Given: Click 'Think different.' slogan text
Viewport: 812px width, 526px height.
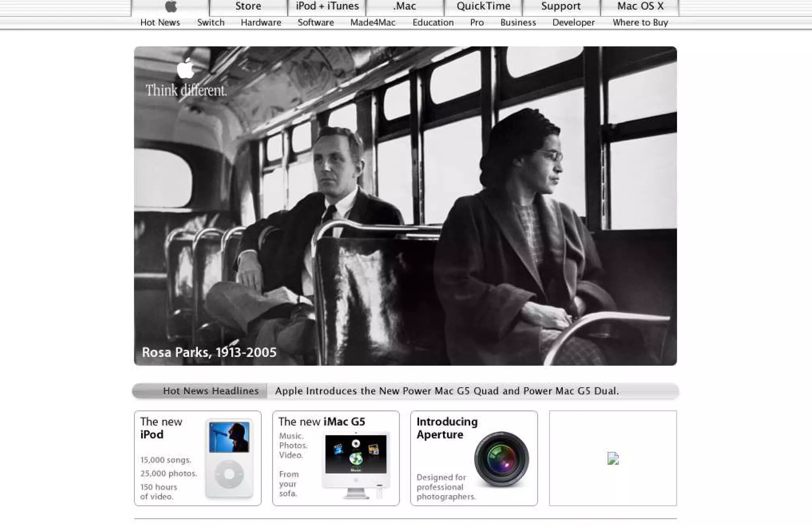Looking at the screenshot, I should [x=186, y=90].
